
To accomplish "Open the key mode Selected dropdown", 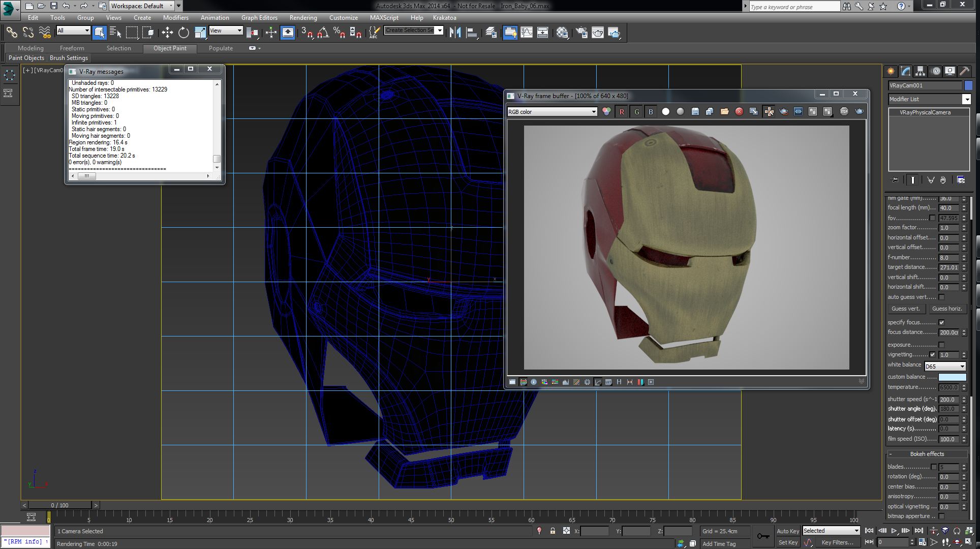I will pos(831,531).
